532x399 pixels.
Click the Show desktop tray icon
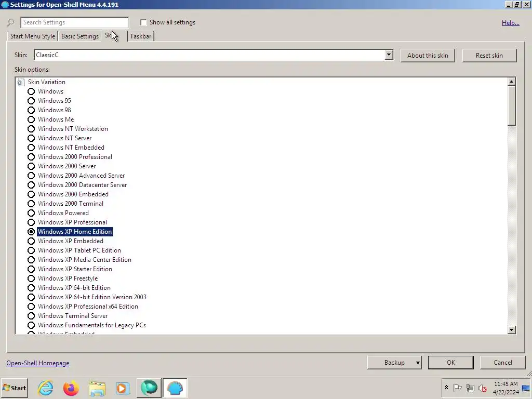[526, 388]
